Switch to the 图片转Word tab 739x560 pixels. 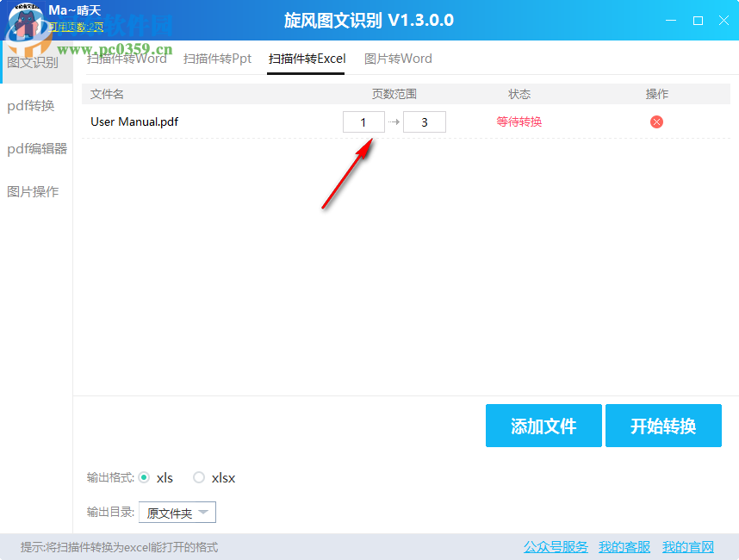(398, 59)
